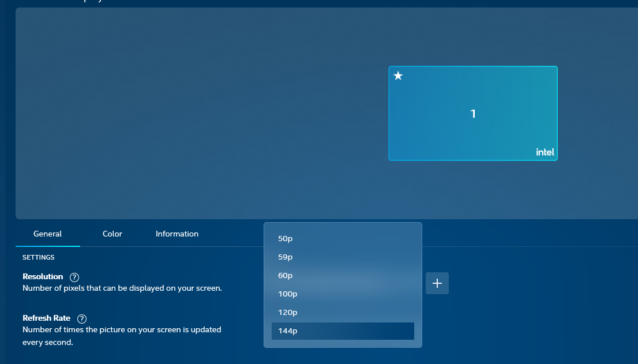
Task: Click the Intel logo on display tile
Action: (x=545, y=152)
